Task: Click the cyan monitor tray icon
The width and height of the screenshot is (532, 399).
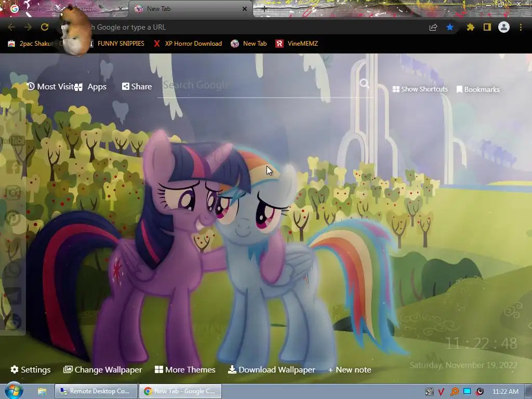Action: (x=467, y=392)
